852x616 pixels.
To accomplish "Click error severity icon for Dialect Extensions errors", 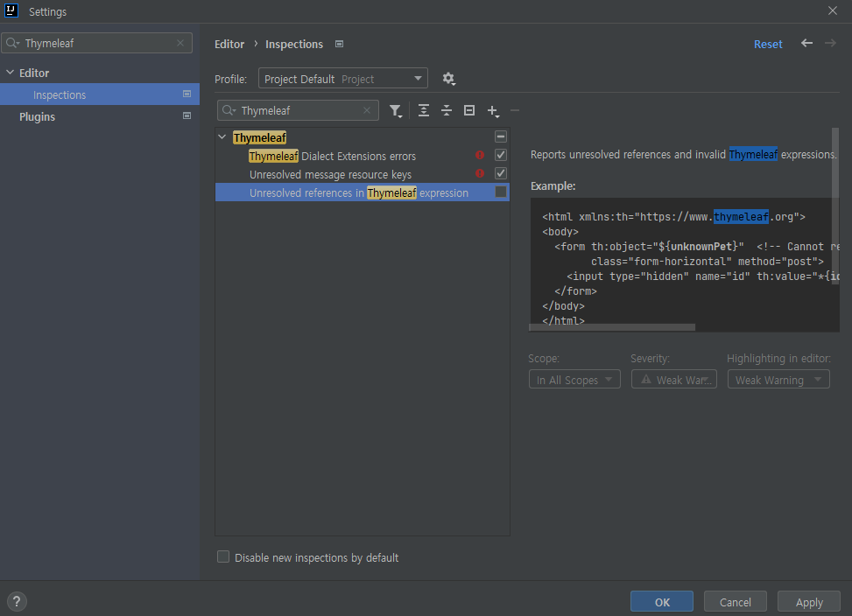I will (480, 155).
